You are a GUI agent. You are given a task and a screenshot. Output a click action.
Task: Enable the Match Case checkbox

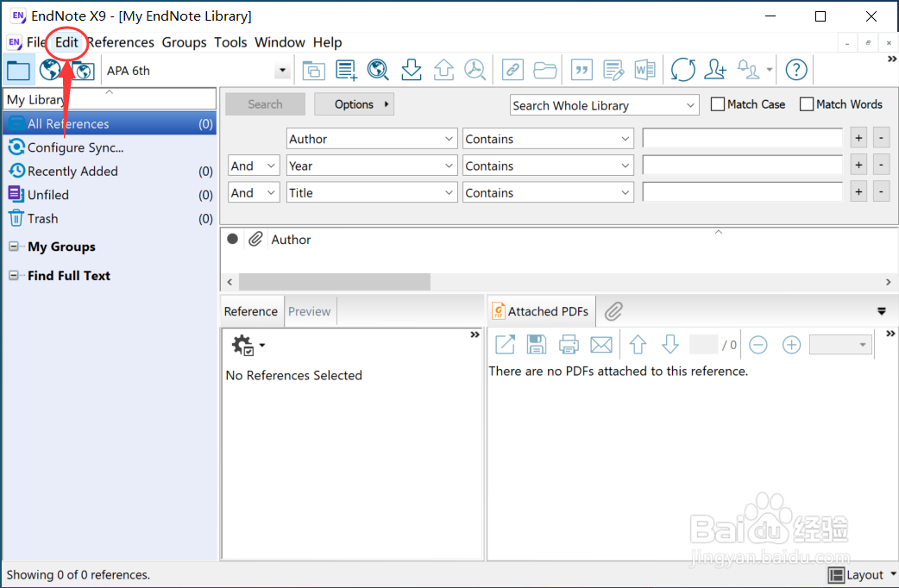click(717, 104)
